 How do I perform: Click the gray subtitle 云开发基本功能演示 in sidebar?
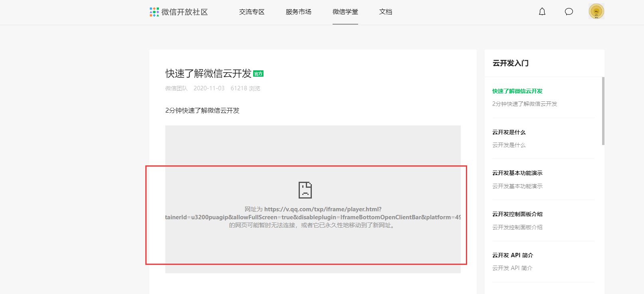pyautogui.click(x=517, y=186)
